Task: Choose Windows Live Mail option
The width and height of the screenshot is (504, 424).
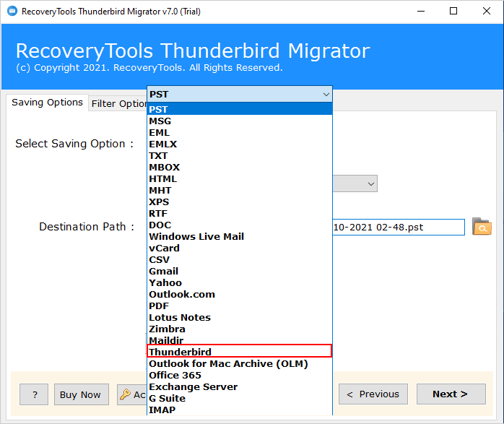Action: 240,237
